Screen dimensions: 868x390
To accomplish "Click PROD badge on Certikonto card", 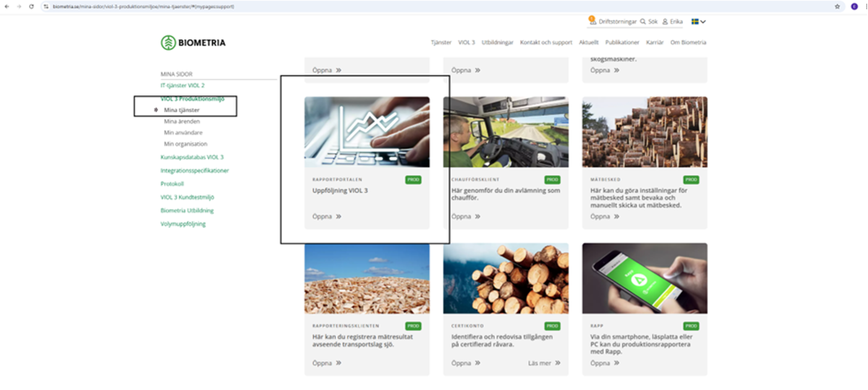I will click(x=552, y=326).
